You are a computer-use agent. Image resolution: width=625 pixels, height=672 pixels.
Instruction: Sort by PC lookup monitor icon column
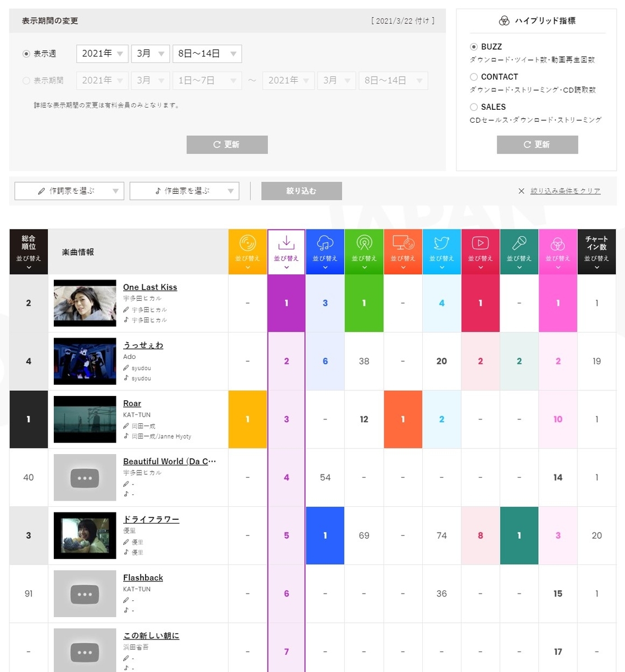tap(403, 251)
